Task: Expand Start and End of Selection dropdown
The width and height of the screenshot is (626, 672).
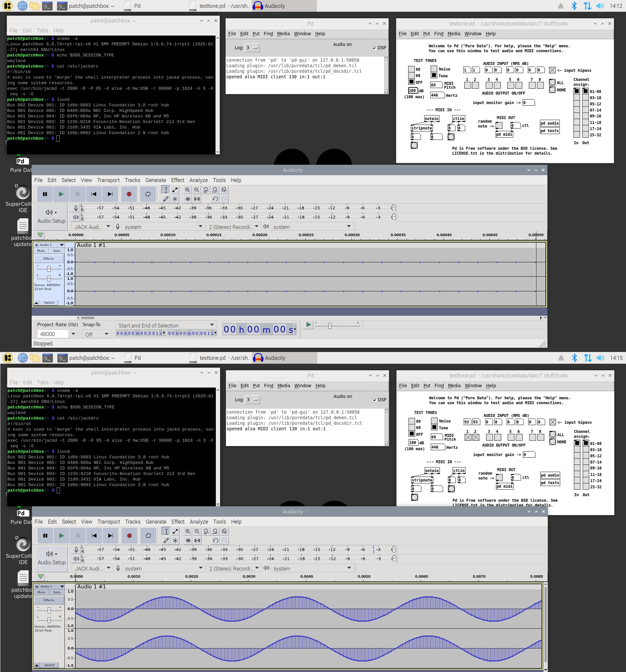Action: coord(166,325)
